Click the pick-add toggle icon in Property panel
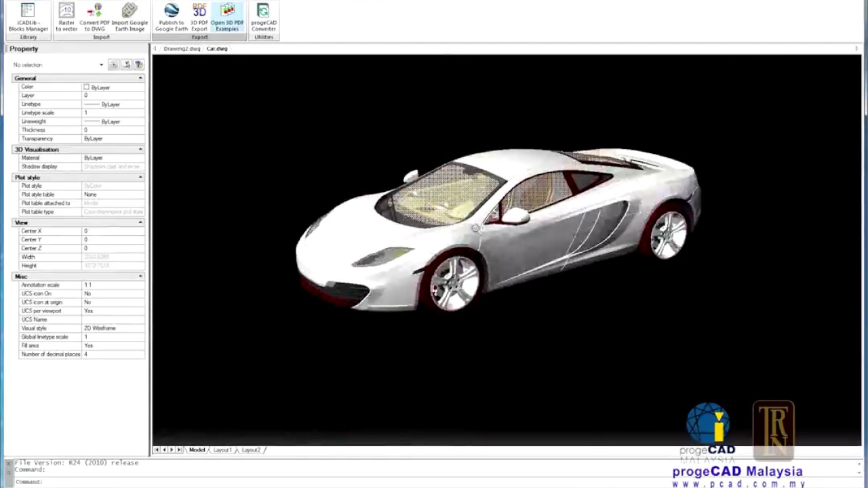 pos(113,64)
